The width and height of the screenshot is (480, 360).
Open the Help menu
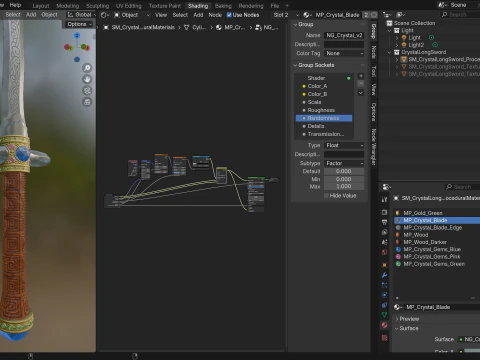click(x=15, y=5)
